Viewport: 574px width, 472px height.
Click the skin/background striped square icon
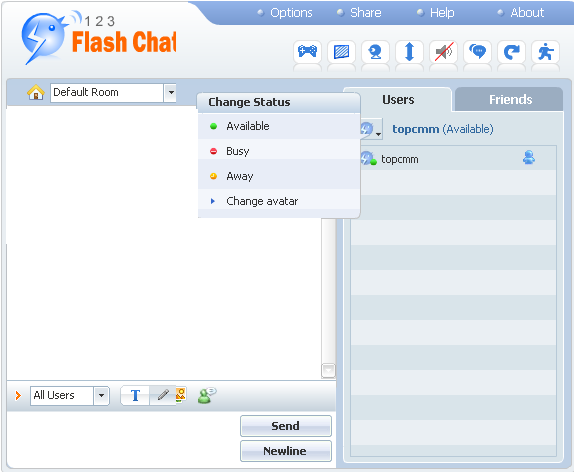(x=341, y=52)
